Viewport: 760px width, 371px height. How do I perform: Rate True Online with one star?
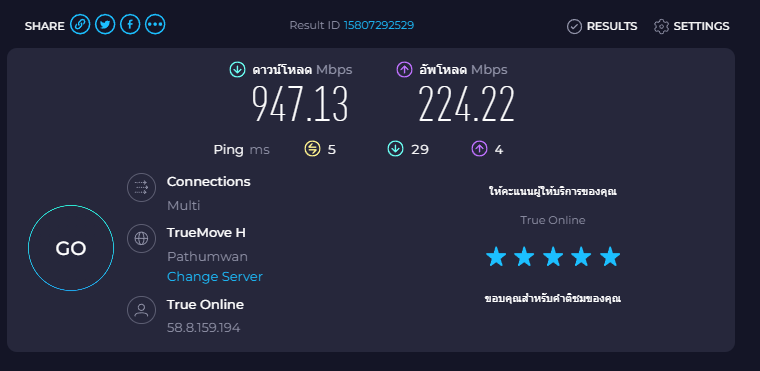click(496, 257)
